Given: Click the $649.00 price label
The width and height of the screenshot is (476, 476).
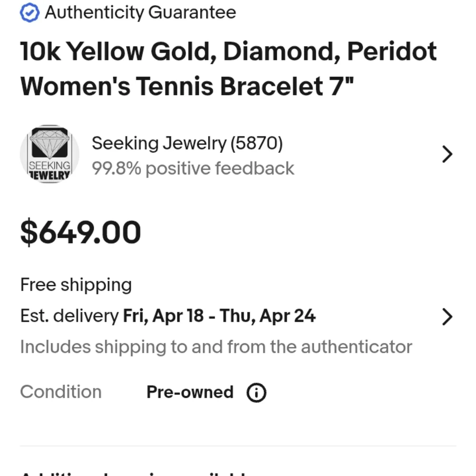Looking at the screenshot, I should click(80, 232).
